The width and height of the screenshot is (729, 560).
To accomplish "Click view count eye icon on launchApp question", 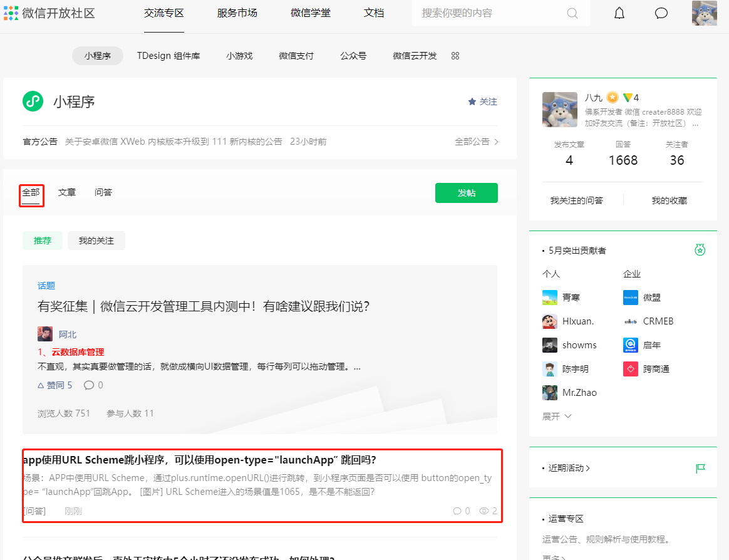I will 484,511.
